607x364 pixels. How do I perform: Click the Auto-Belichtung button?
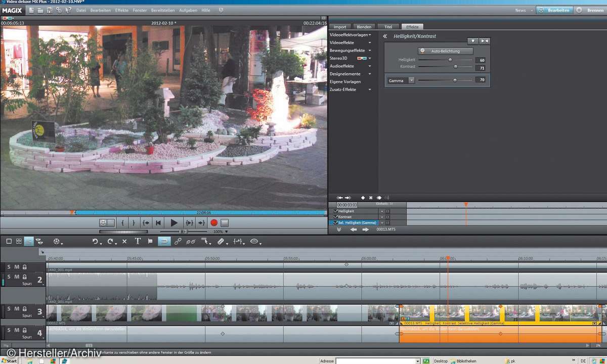click(x=445, y=51)
